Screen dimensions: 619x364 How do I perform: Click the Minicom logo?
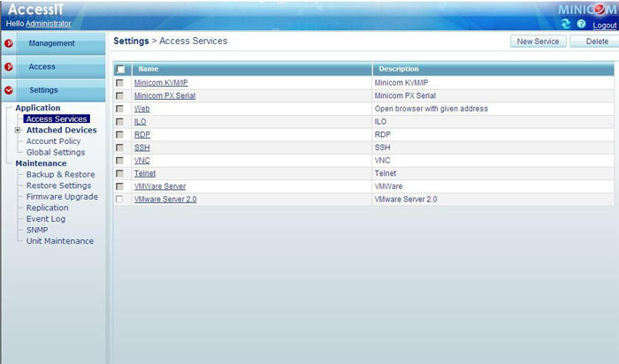click(586, 9)
